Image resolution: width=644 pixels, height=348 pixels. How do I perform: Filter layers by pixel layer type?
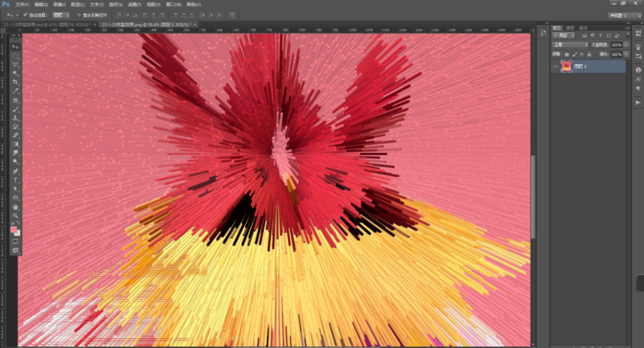585,36
